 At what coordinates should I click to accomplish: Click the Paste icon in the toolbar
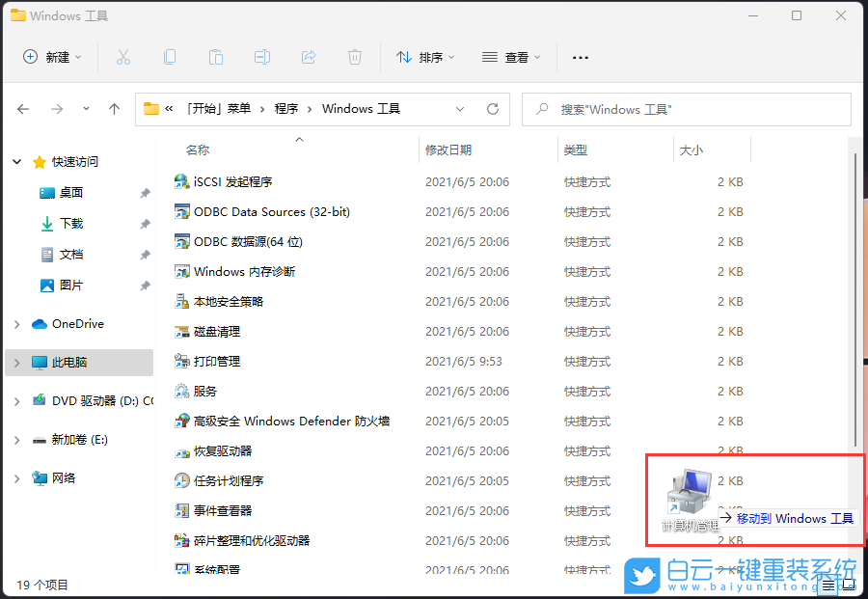point(216,57)
